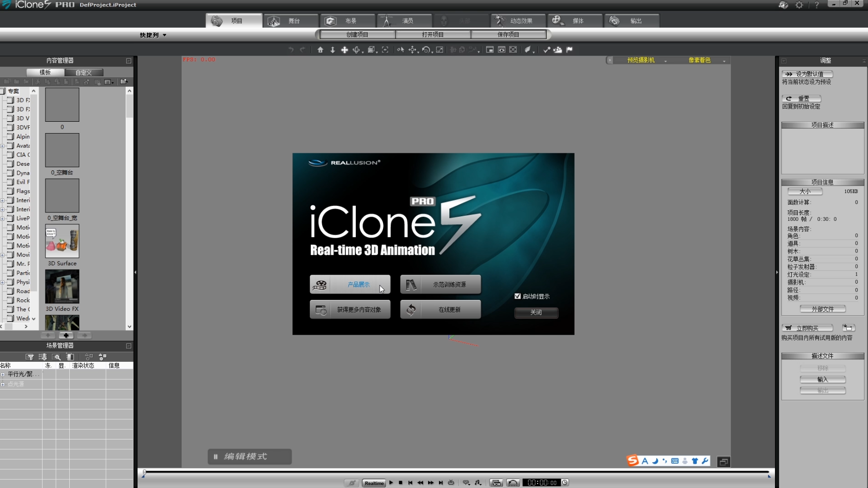This screenshot has height=488, width=868.
Task: Click the content thumbnail vertical scrollbar
Action: (x=130, y=208)
